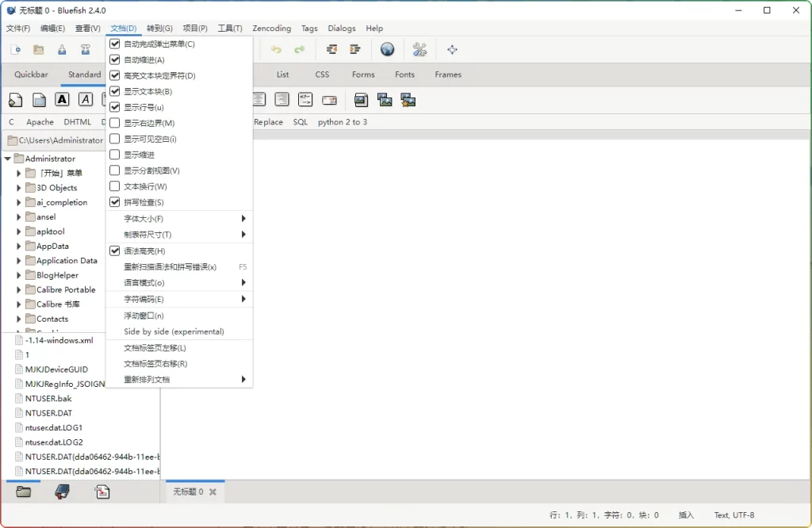812x528 pixels.
Task: Create a new document via toolbar icon
Action: 16,49
